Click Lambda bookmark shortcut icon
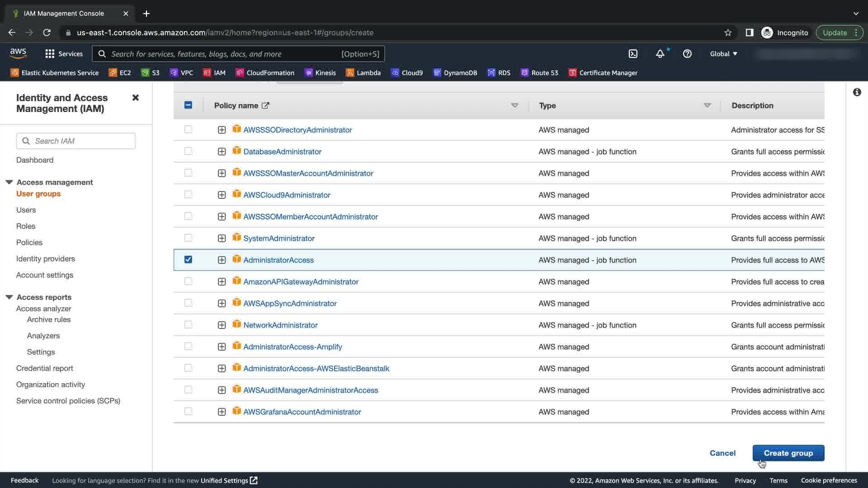 click(x=349, y=73)
